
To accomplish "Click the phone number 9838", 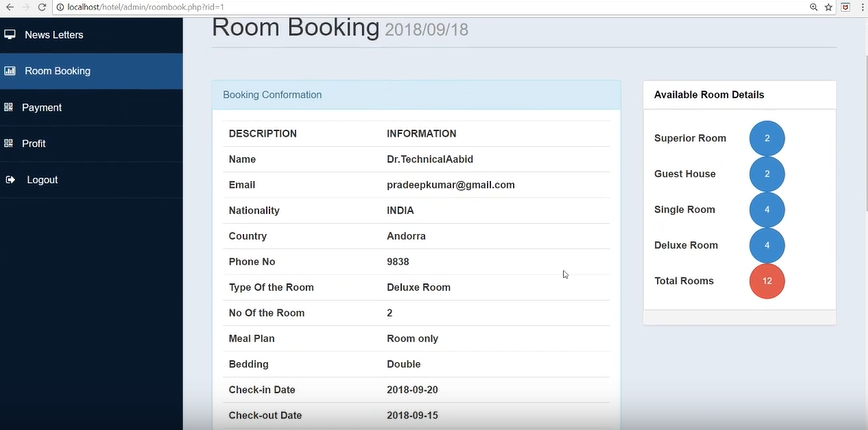I will pos(397,262).
